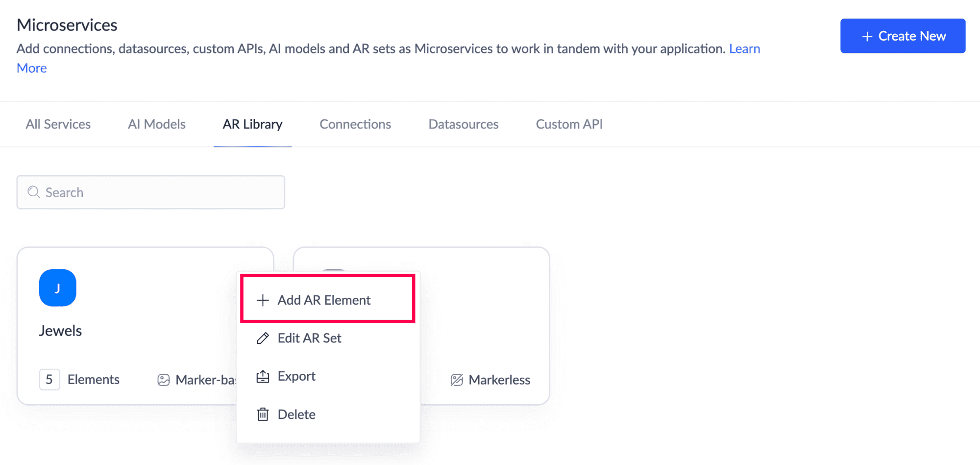Click the plus icon beside Add AR Element
The width and height of the screenshot is (980, 465).
(x=263, y=300)
